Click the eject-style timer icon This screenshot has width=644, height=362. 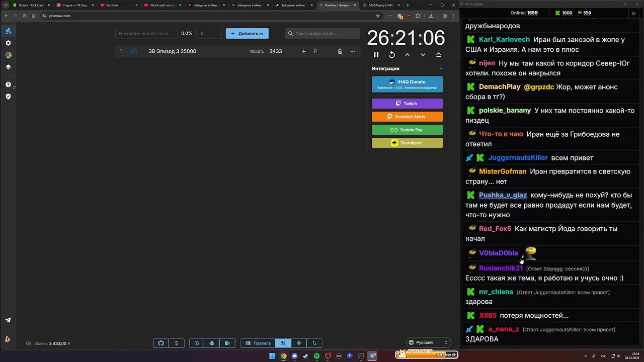tap(438, 55)
